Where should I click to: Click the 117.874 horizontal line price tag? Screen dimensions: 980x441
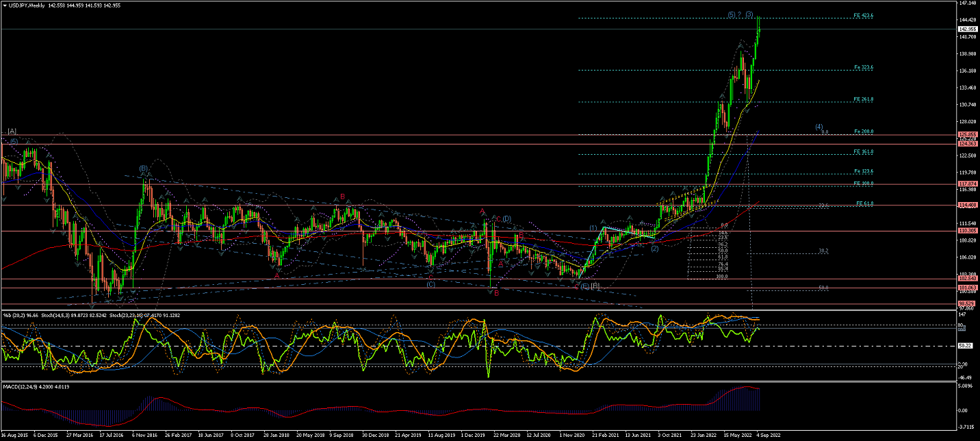click(x=966, y=184)
